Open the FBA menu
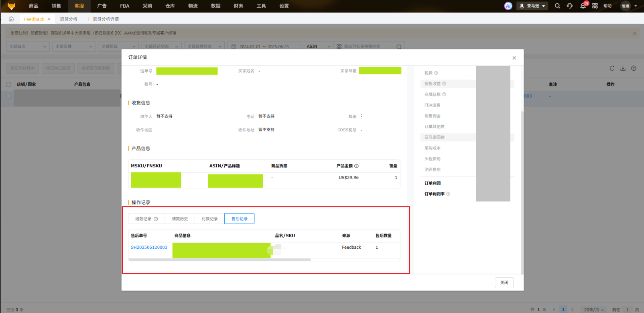The height and width of the screenshot is (313, 644). click(125, 6)
